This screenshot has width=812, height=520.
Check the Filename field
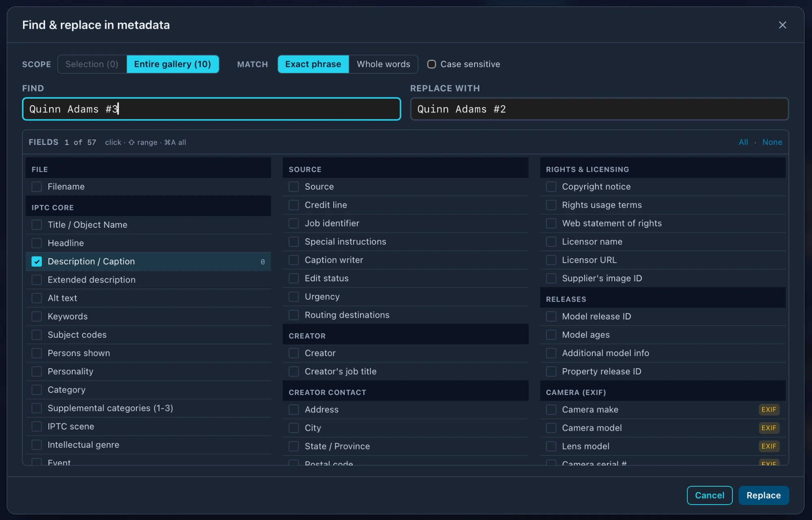pyautogui.click(x=37, y=187)
